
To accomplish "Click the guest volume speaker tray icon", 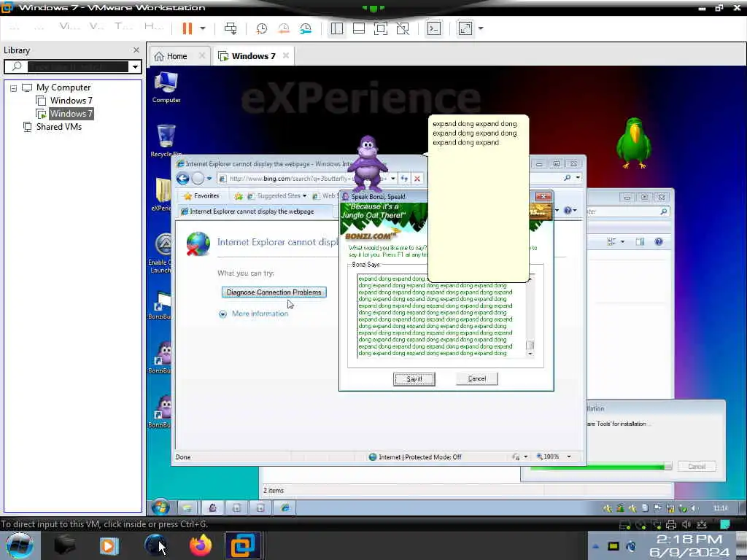I will coord(694,508).
